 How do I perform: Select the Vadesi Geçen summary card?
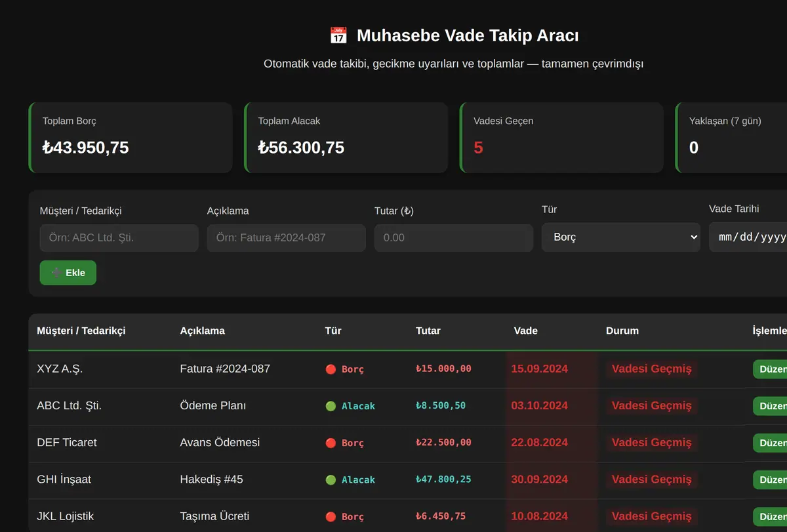[x=562, y=138]
